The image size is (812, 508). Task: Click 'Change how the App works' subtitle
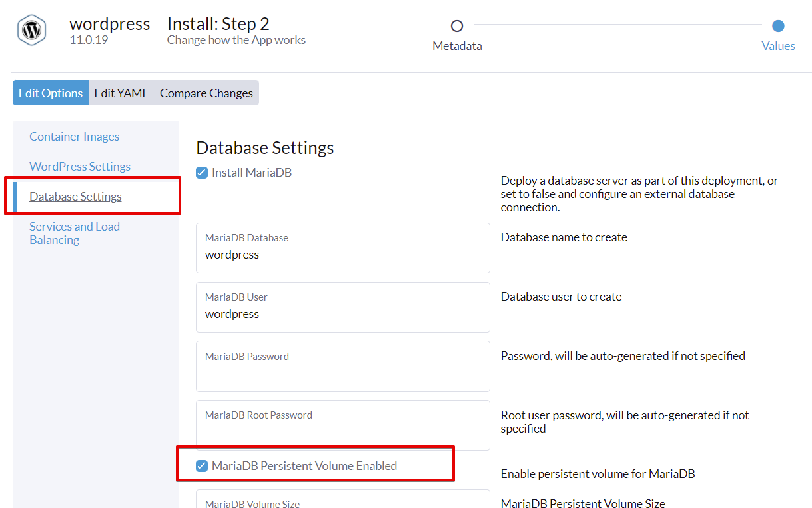tap(236, 40)
